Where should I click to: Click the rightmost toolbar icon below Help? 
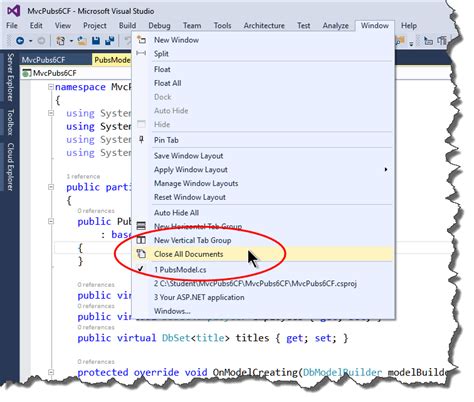[442, 41]
